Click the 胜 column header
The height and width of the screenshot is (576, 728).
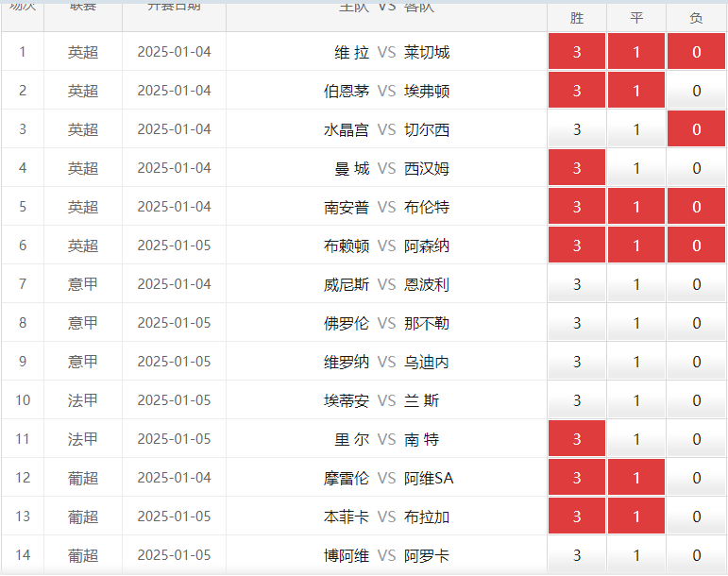point(577,18)
